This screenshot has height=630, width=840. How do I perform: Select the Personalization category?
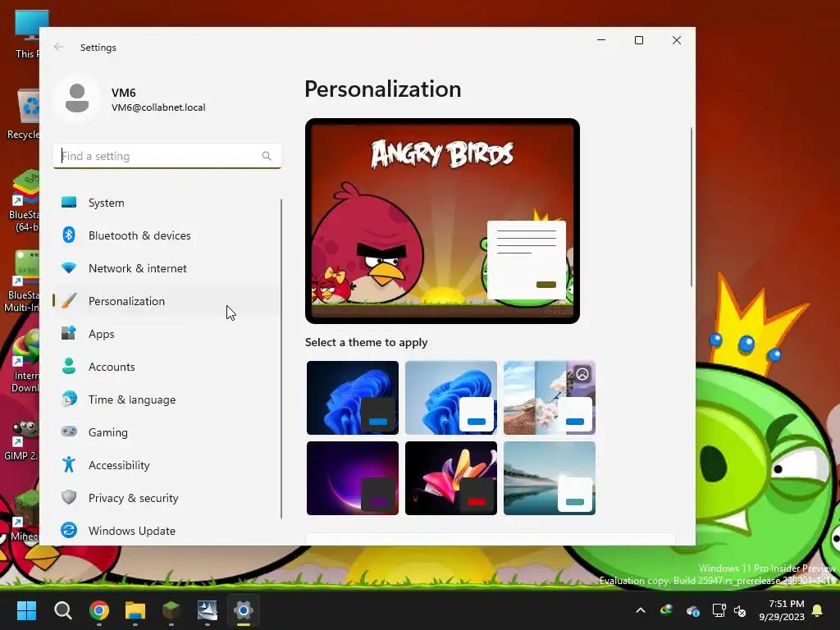coord(166,301)
